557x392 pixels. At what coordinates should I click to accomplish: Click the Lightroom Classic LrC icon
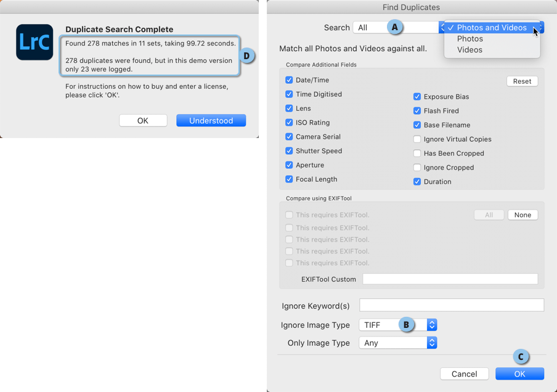point(35,42)
